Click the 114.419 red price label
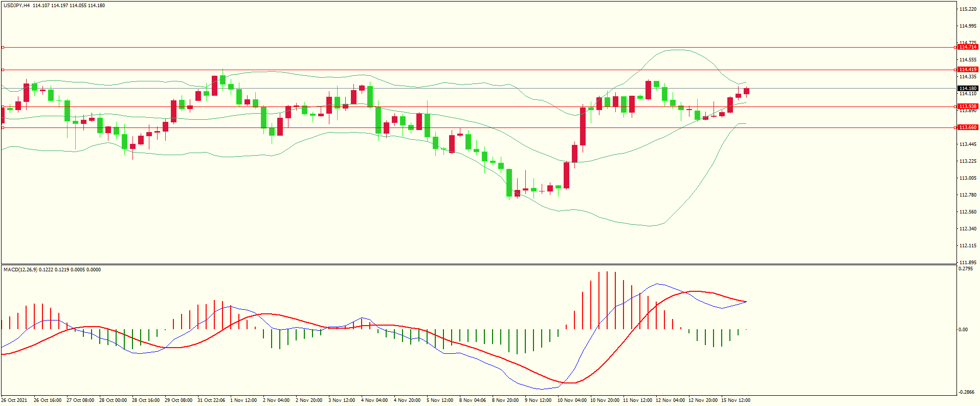 point(967,70)
